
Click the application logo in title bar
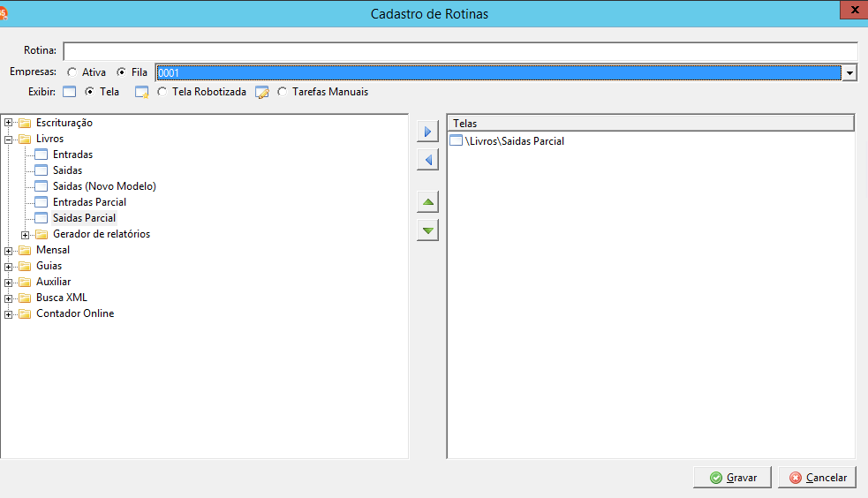tap(4, 13)
